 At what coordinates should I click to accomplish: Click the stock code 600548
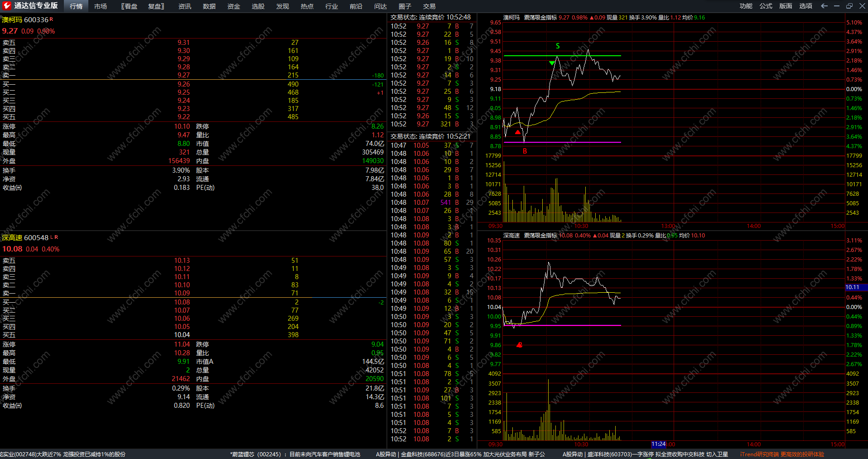(36, 238)
